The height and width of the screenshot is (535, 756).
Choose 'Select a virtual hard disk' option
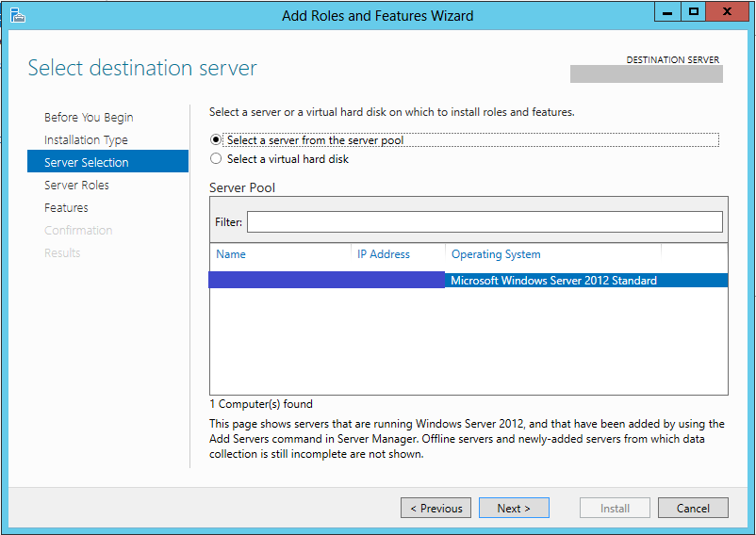(216, 159)
